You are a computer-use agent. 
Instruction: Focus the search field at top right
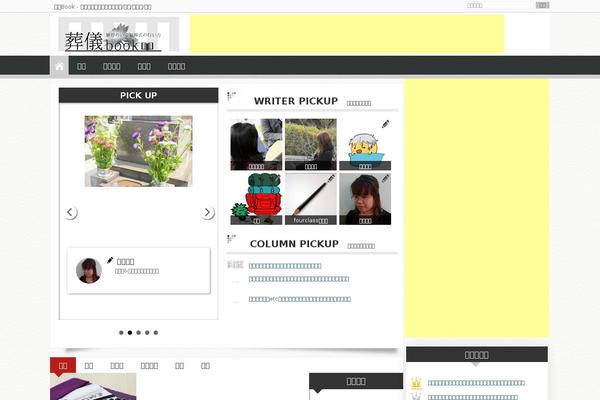[499, 5]
